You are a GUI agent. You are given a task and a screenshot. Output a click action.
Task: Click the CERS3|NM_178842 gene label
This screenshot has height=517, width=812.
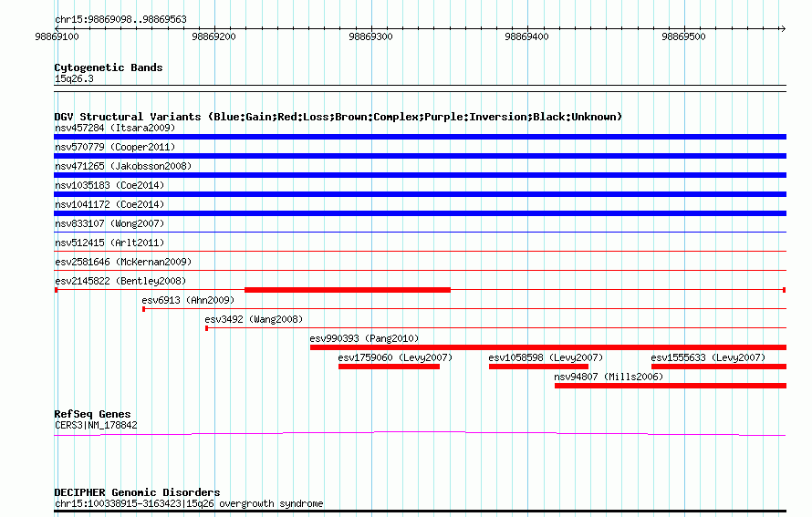tap(96, 426)
